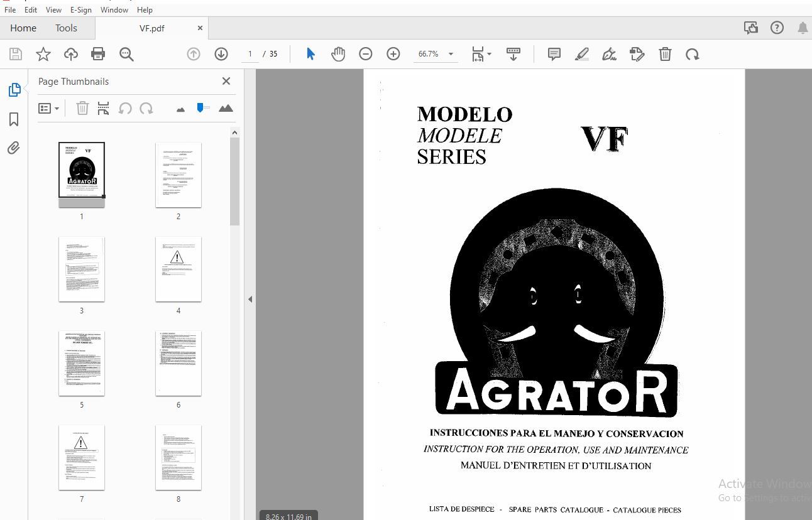Image resolution: width=812 pixels, height=520 pixels.
Task: Open the Edit PDF stamp tool
Action: pos(637,54)
